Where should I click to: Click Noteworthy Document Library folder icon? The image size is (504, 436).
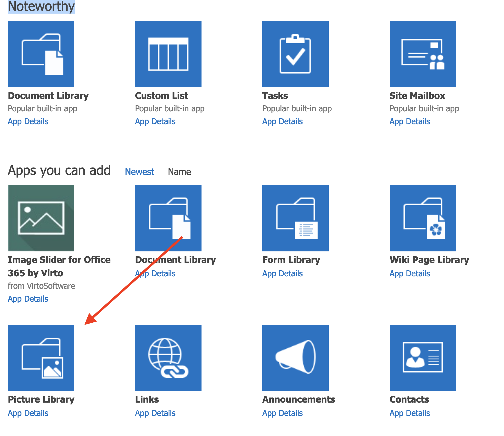pos(41,54)
